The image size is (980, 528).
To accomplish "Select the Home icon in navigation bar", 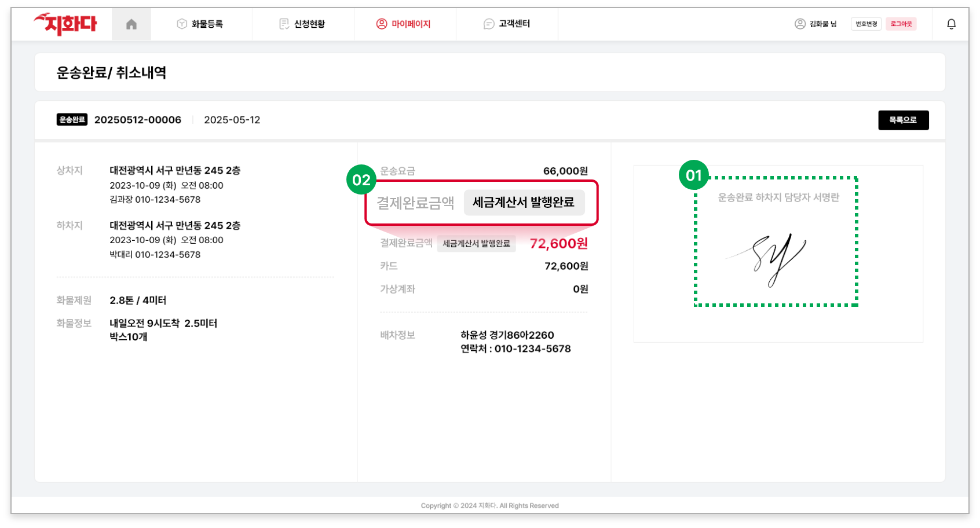I will 130,24.
